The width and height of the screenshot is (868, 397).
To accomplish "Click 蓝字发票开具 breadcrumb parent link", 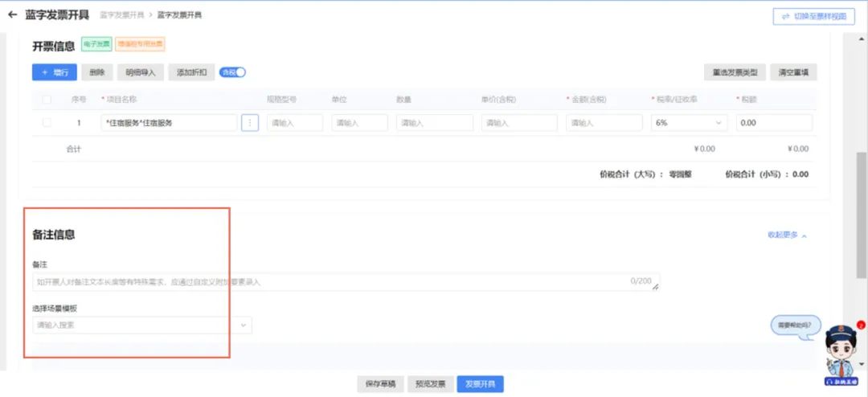I will click(121, 15).
